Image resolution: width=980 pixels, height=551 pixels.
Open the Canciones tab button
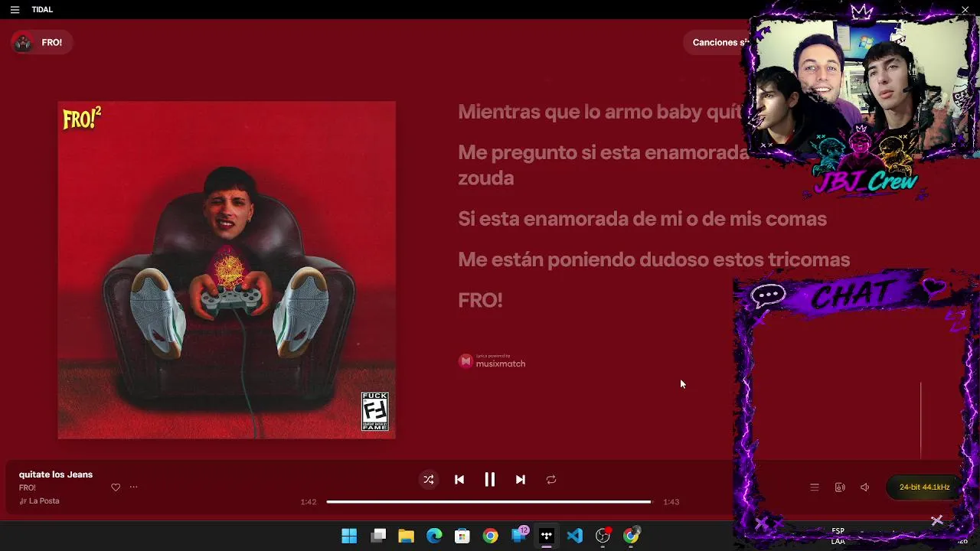pyautogui.click(x=720, y=43)
